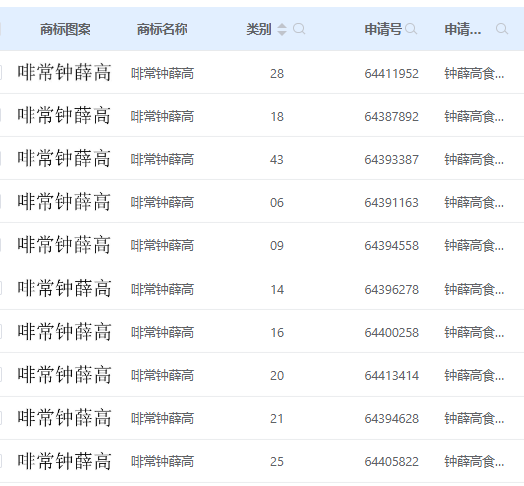Click the 商标名称 column header
The width and height of the screenshot is (524, 486).
click(x=162, y=29)
